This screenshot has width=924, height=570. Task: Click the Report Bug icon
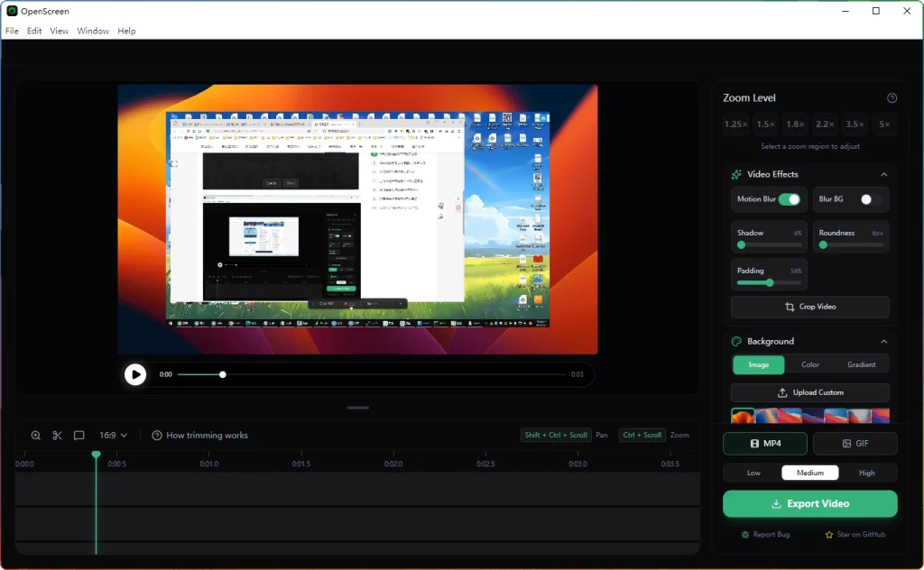click(x=745, y=534)
